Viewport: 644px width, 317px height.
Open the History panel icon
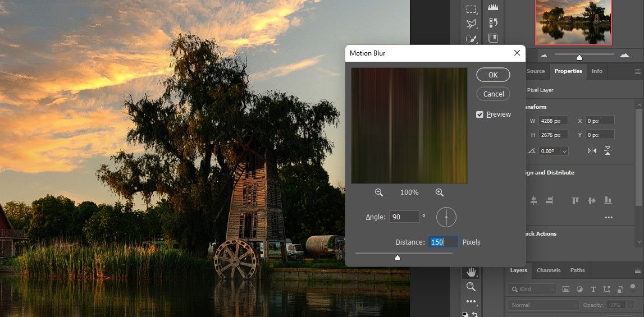(493, 22)
